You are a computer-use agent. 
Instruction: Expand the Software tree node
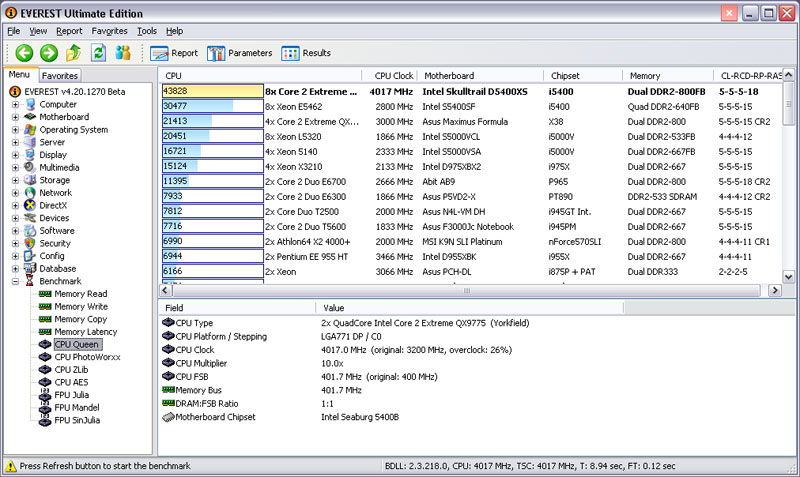[15, 231]
